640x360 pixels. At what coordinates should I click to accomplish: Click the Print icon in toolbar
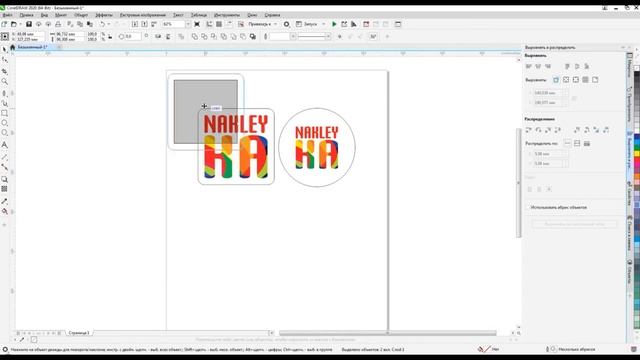click(x=58, y=24)
